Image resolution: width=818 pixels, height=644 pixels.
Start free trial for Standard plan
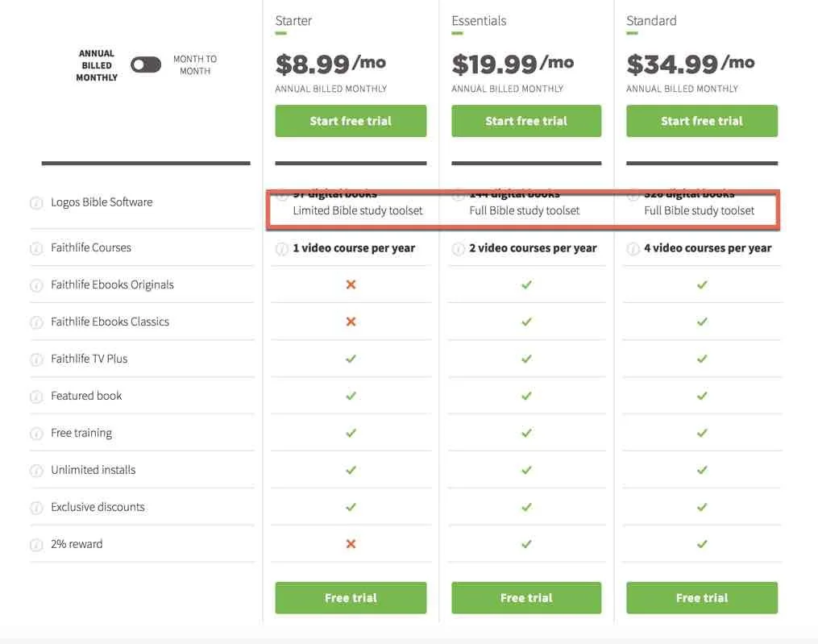[702, 121]
